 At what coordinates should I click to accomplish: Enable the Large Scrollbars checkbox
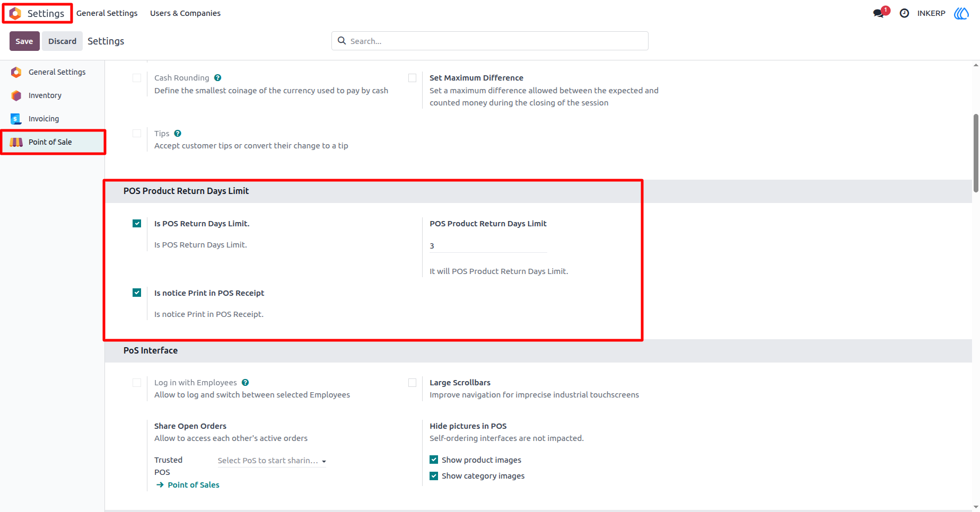(x=412, y=383)
